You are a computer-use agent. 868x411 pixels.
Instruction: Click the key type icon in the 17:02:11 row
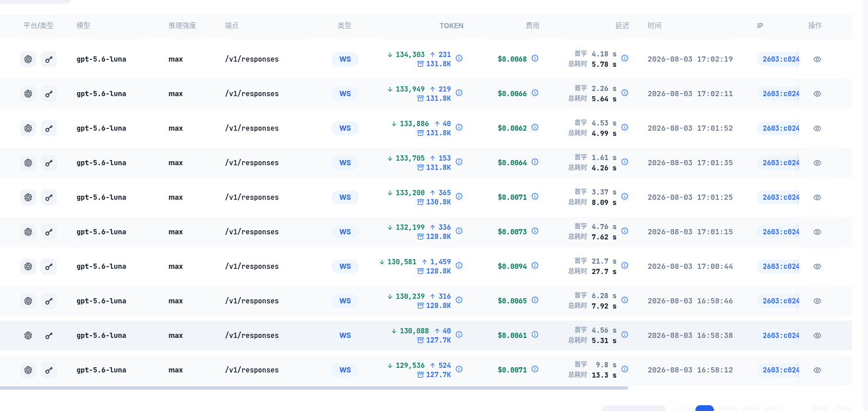pos(49,94)
